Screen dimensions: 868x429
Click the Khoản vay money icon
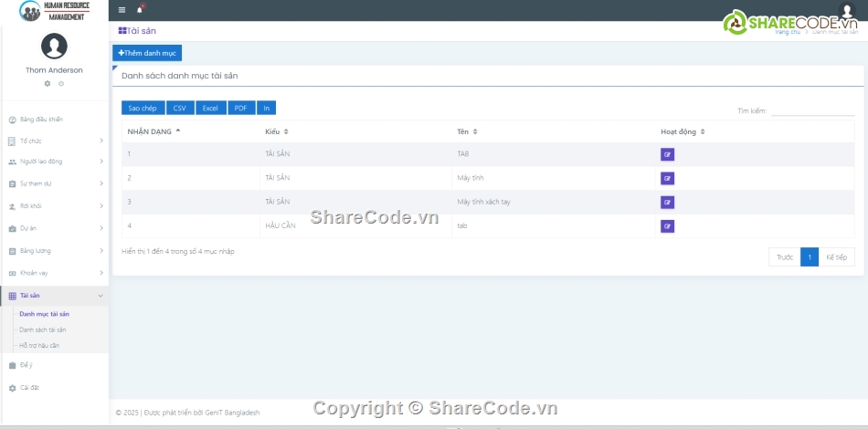tap(12, 274)
